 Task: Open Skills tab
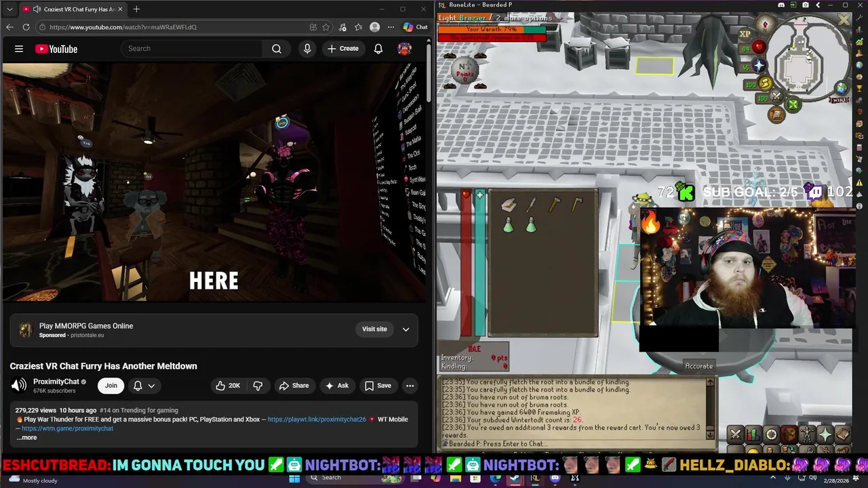(x=753, y=434)
